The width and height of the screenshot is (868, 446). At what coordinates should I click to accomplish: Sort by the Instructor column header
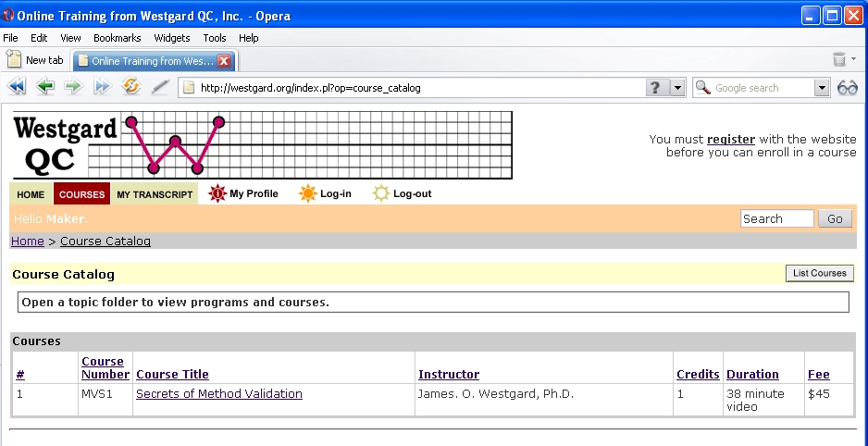tap(449, 375)
